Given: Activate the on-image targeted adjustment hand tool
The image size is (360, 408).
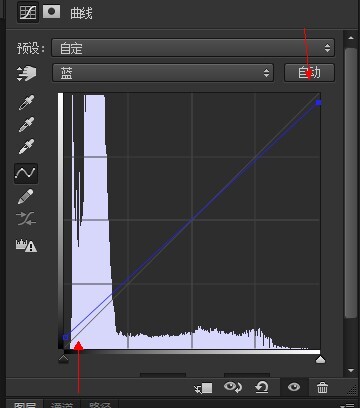Looking at the screenshot, I should point(27,73).
